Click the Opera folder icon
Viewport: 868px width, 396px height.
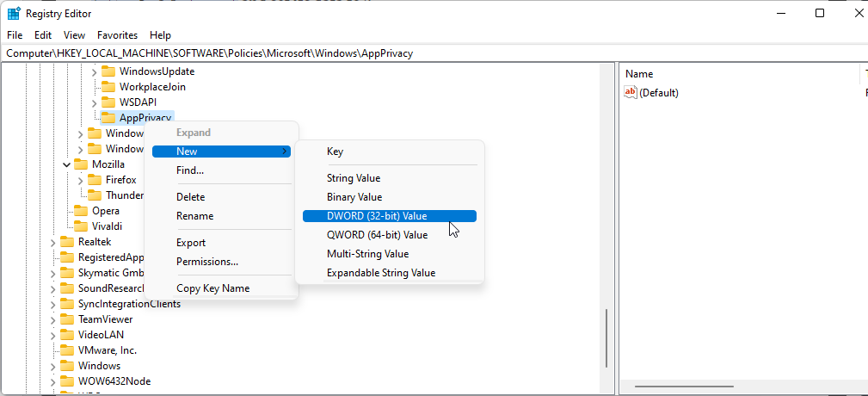[x=81, y=211]
